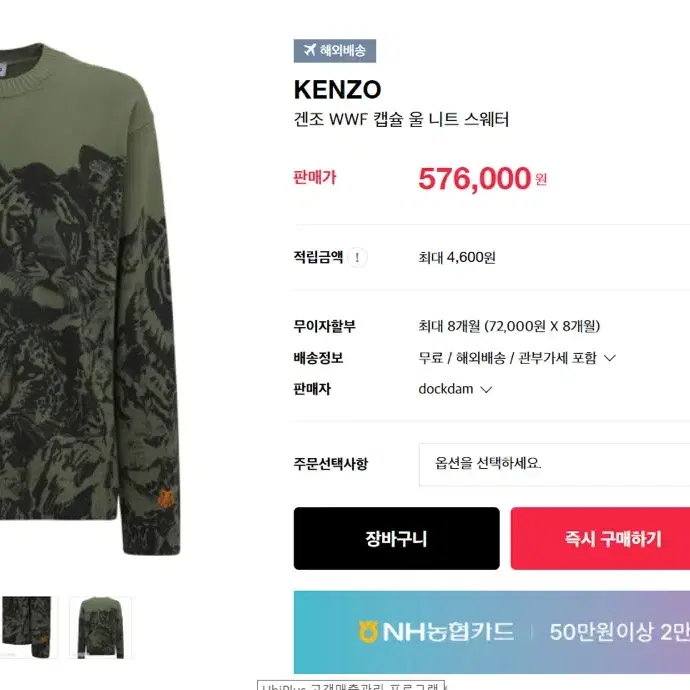Expand the dockdam seller chevron
Image resolution: width=690 pixels, height=690 pixels.
(485, 389)
